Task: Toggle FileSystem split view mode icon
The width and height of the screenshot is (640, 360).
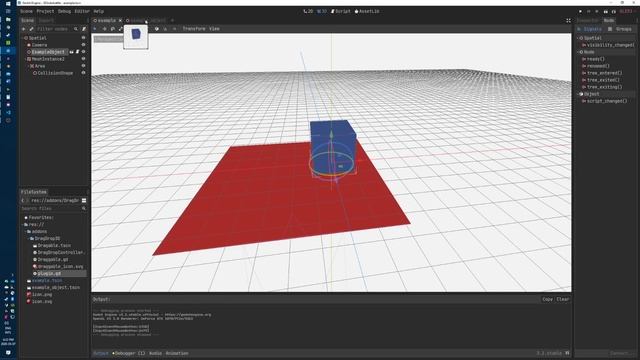Action: (x=84, y=200)
